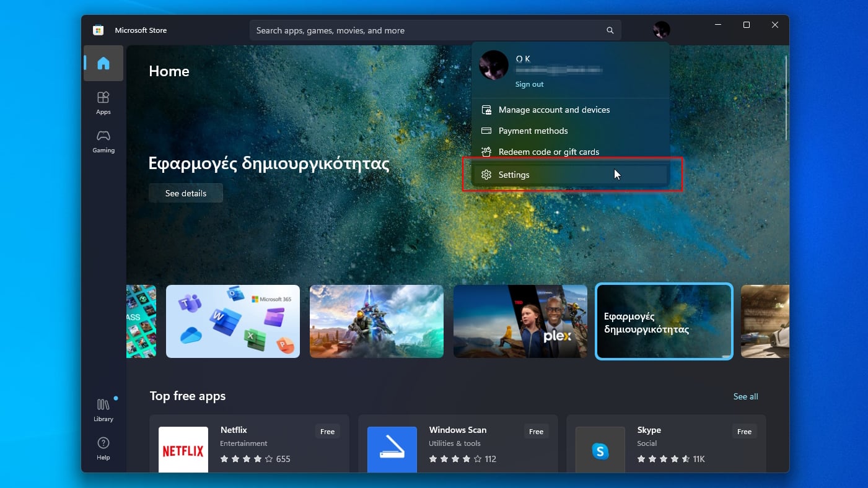Open the Plex carousel thumbnail

click(520, 321)
